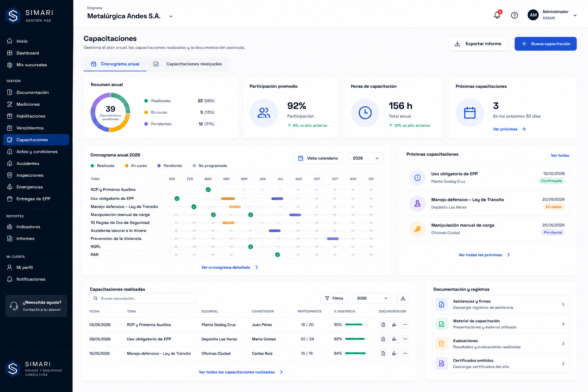Open document icon for Carlos Ruiz row
Viewport: 588px width, 392px height.
coord(383,353)
